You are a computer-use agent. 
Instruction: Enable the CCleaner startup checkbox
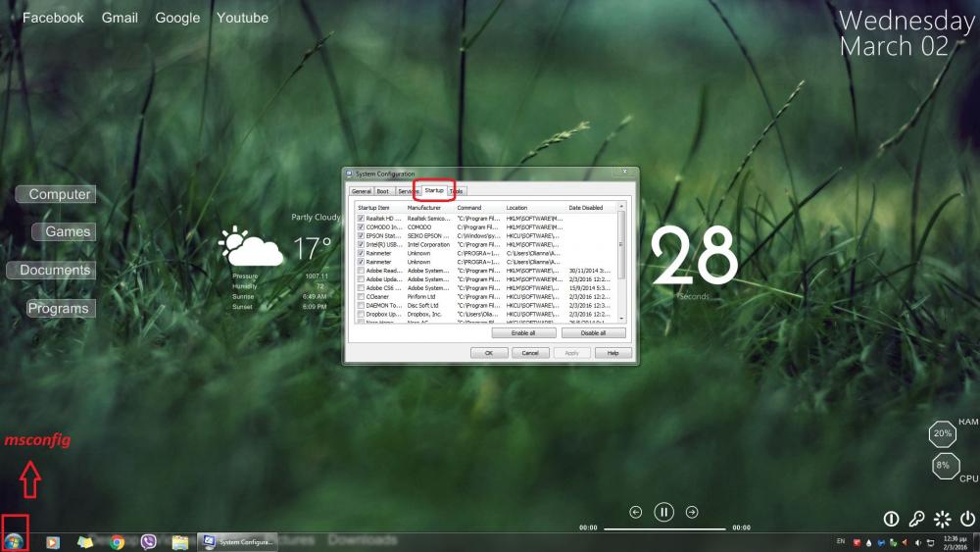pyautogui.click(x=361, y=297)
